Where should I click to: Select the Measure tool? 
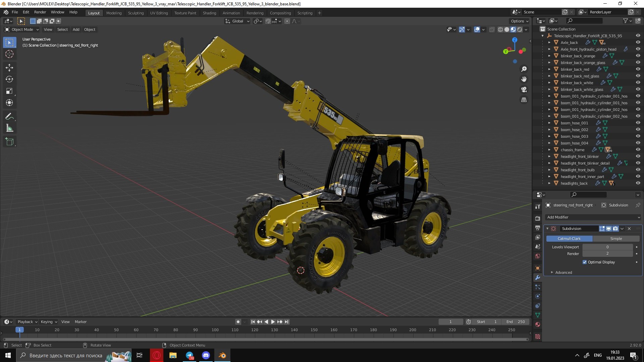(x=9, y=128)
